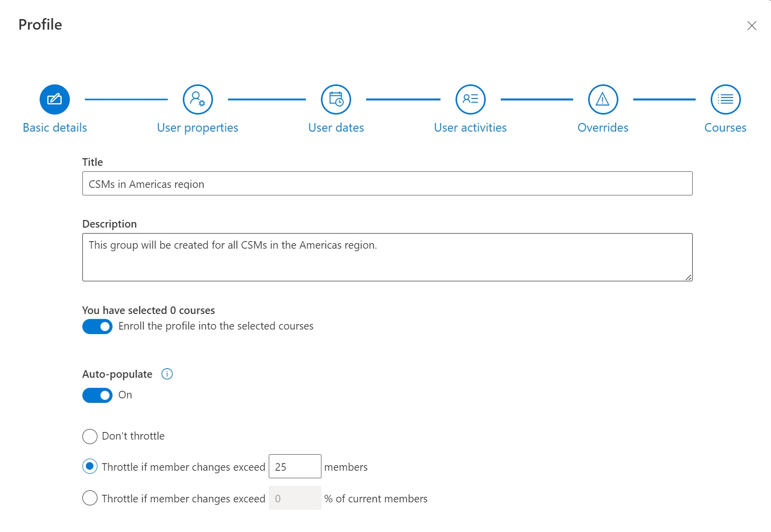Click the User dates step label
The height and width of the screenshot is (532, 771).
[x=336, y=128]
